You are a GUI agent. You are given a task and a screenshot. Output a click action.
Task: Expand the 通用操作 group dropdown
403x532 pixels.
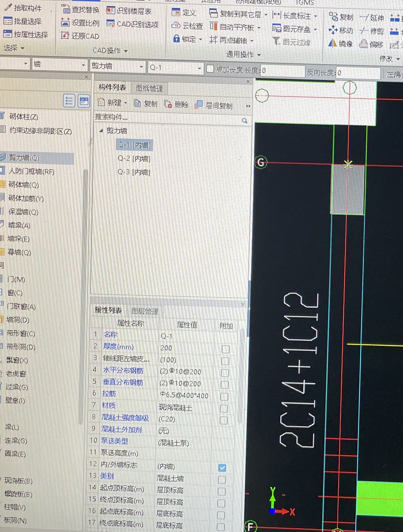point(259,55)
